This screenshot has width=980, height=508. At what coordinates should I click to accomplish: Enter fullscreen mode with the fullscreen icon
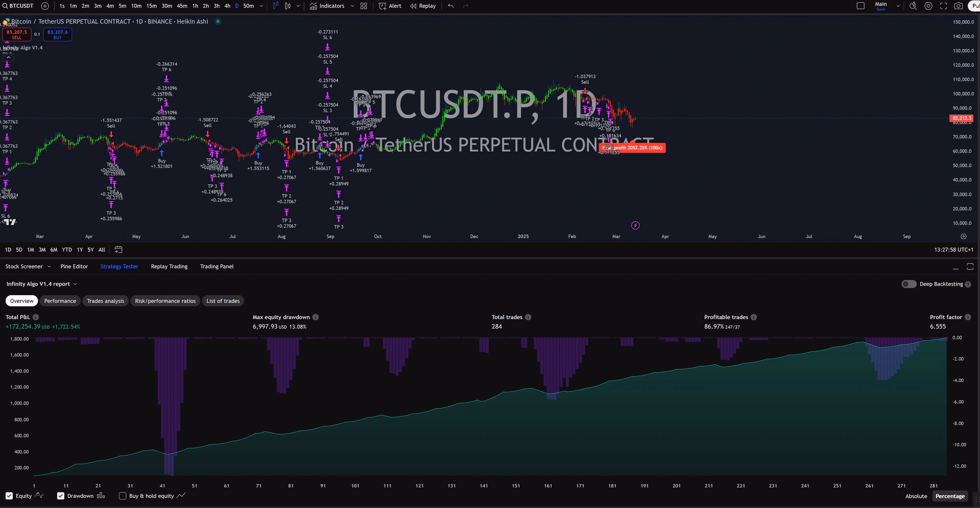pyautogui.click(x=943, y=6)
